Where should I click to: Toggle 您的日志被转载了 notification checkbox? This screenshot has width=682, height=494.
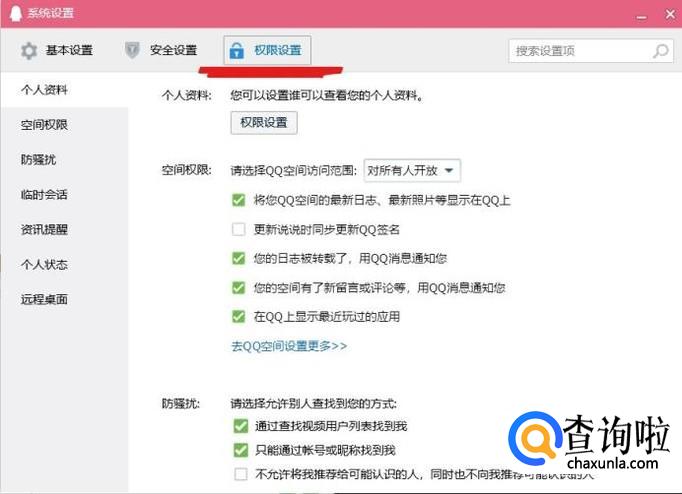click(x=238, y=258)
